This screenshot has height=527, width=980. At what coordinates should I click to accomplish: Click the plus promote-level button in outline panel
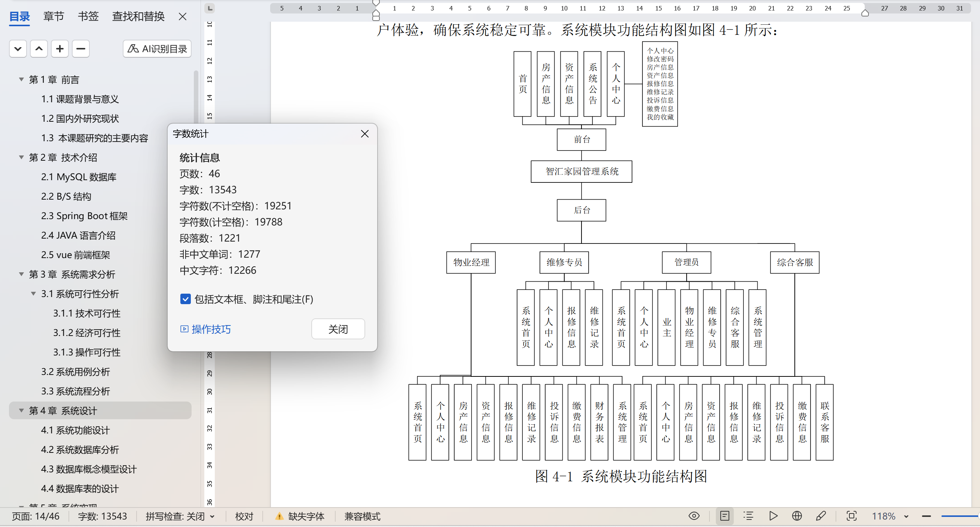click(x=60, y=49)
